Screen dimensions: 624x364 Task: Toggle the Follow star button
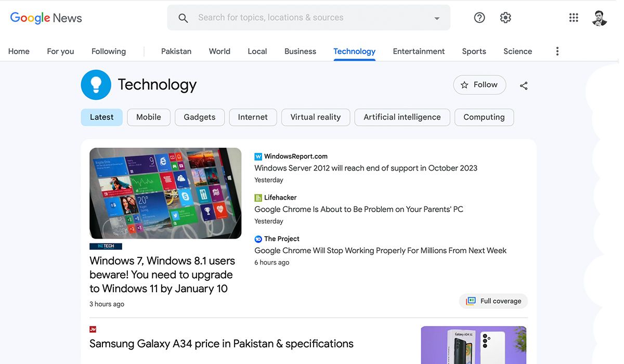click(x=479, y=85)
